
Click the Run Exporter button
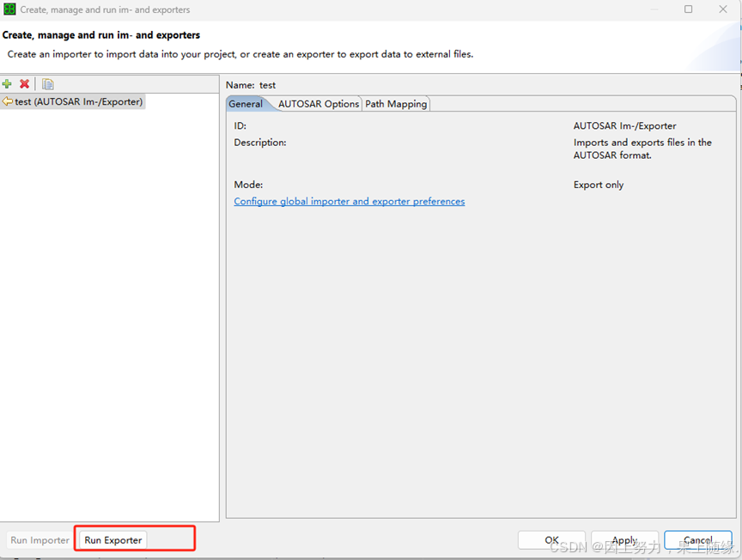click(113, 540)
